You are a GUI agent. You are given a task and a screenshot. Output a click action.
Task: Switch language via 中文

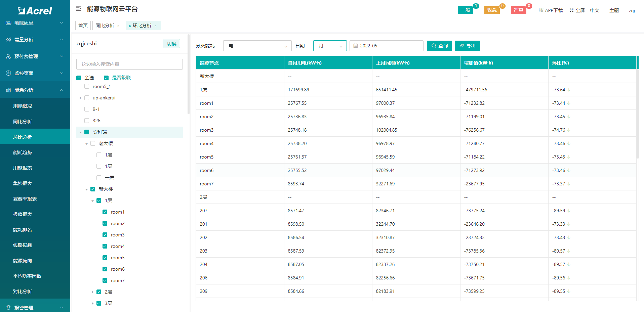595,10
